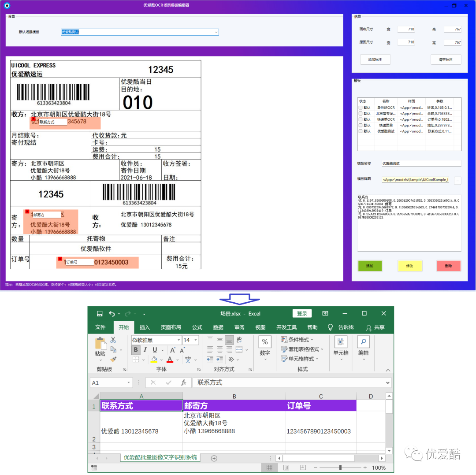The width and height of the screenshot is (476, 475).
Task: Click the ribbon display options icon
Action: [325, 313]
